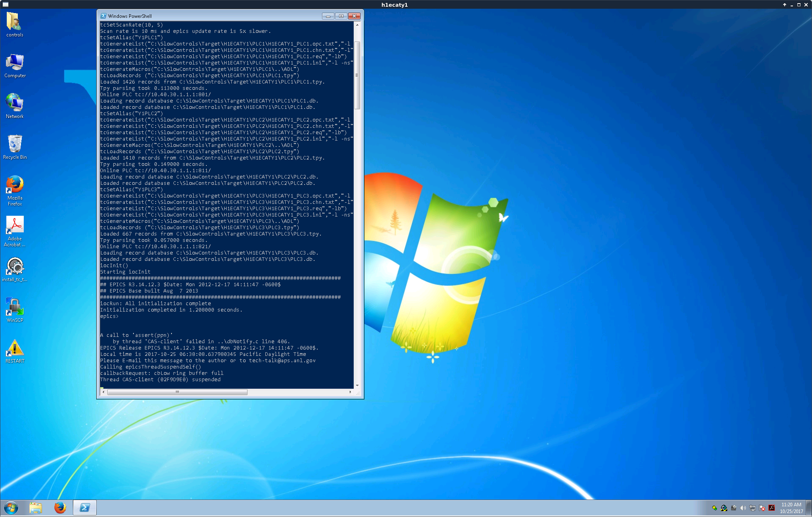
Task: Click PowerShell horizontal scrollbar right arrow
Action: click(350, 392)
